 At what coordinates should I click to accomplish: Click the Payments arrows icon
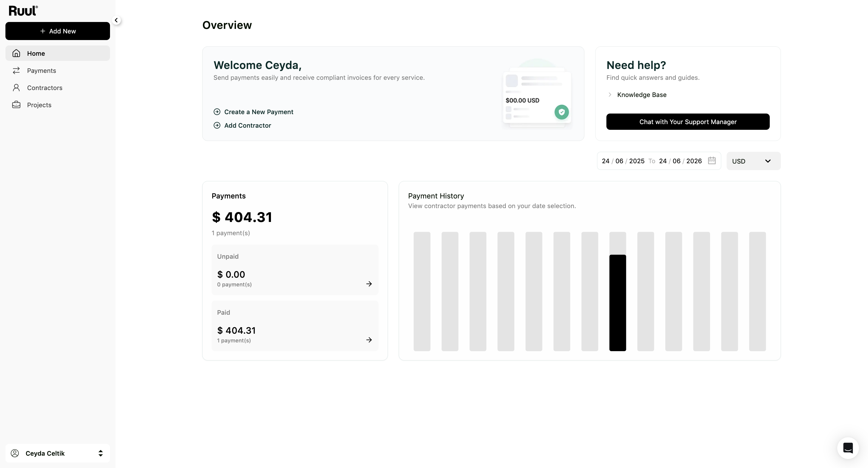[x=16, y=70]
